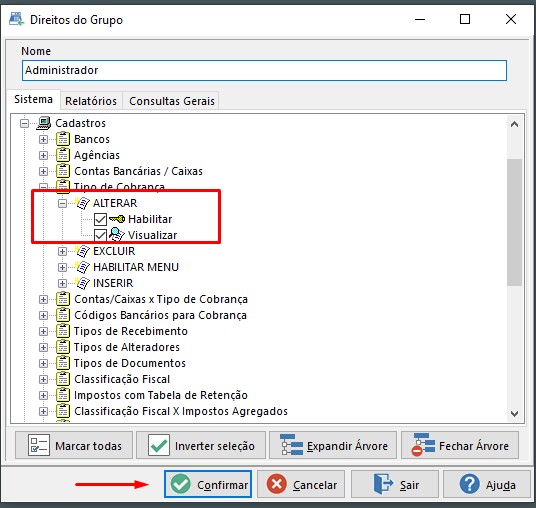Collapse the ALTERAR node
536x508 pixels.
click(62, 203)
